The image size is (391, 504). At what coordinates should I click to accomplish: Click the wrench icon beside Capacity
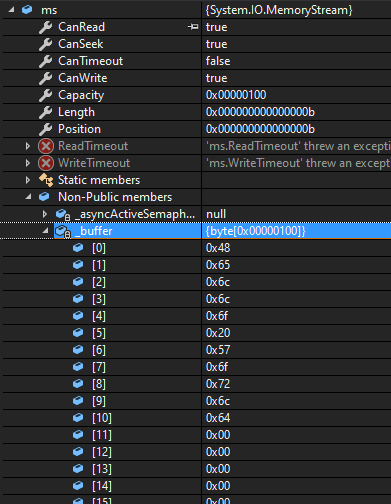click(x=46, y=95)
